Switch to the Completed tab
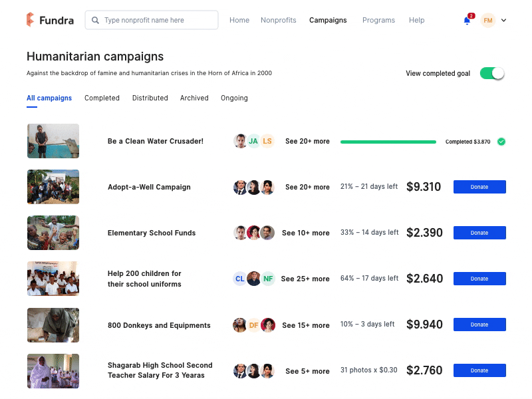Image resolution: width=532 pixels, height=399 pixels. [102, 98]
